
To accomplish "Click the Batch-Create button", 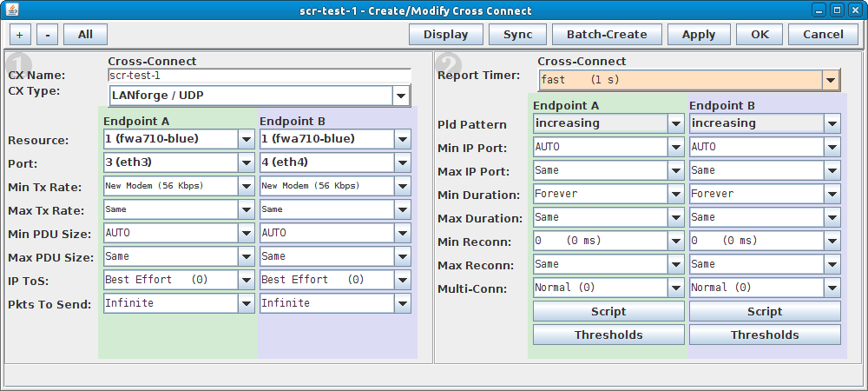I will click(606, 35).
